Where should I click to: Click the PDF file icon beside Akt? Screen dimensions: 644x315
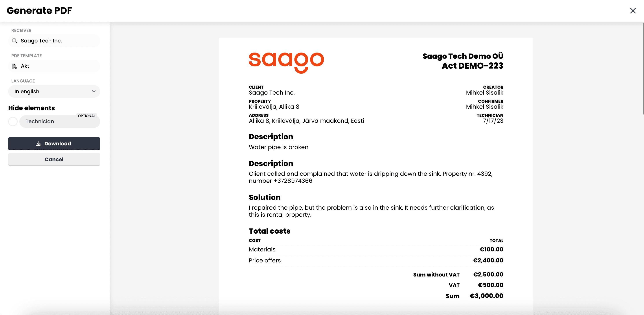coord(15,66)
